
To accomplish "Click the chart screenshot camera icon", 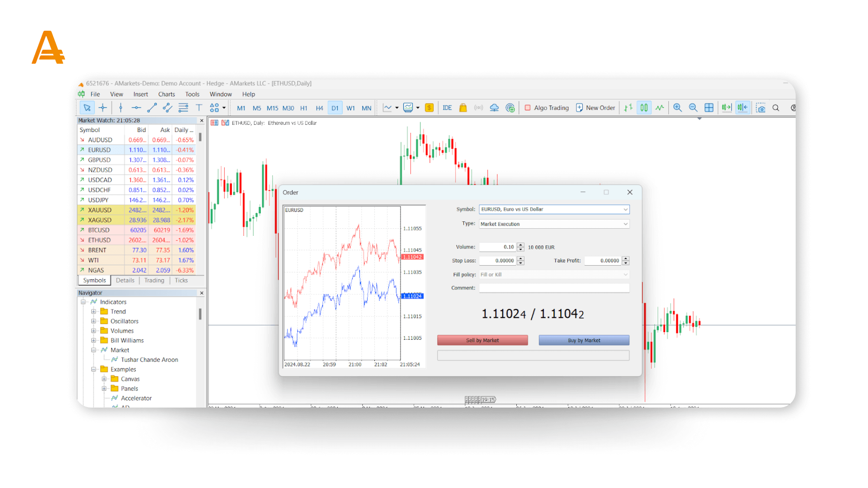I will [x=761, y=108].
